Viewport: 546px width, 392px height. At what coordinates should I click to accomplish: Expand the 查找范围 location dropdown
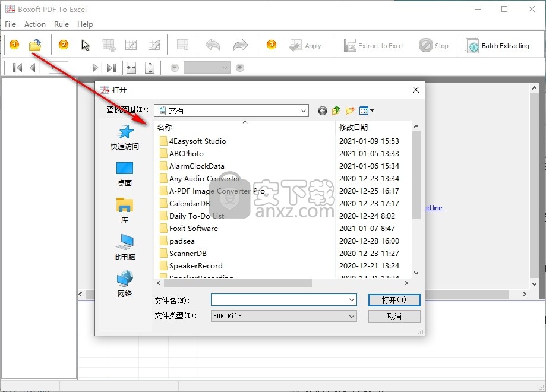point(303,110)
